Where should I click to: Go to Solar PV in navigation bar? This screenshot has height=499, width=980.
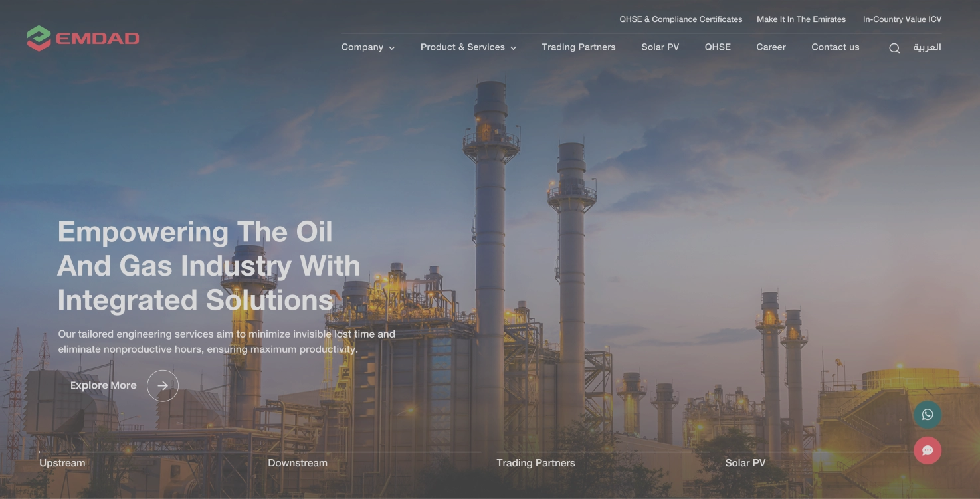(660, 47)
